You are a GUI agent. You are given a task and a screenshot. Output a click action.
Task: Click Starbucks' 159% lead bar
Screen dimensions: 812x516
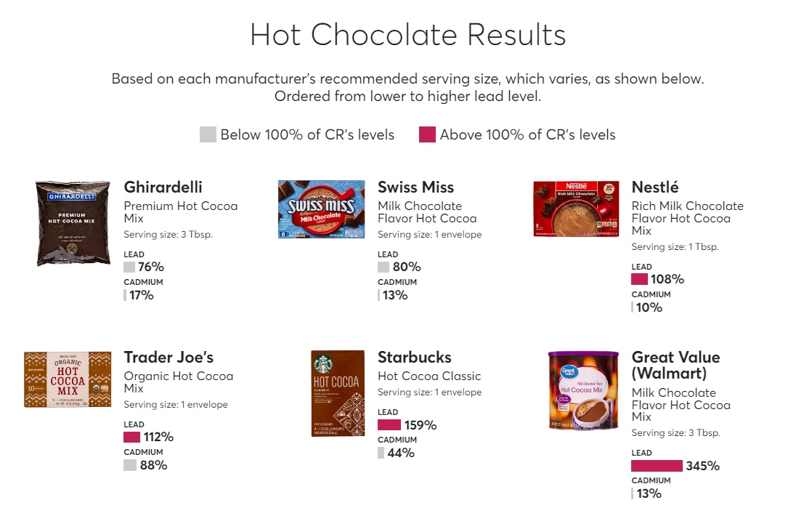pyautogui.click(x=389, y=425)
